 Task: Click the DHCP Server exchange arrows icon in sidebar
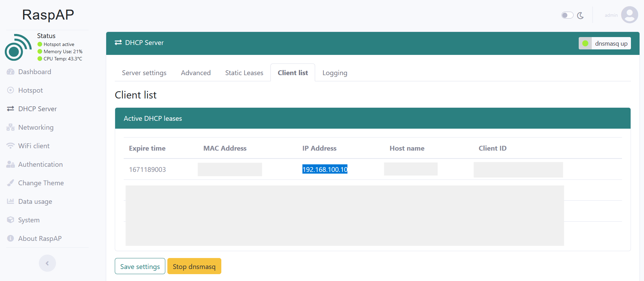[x=11, y=109]
